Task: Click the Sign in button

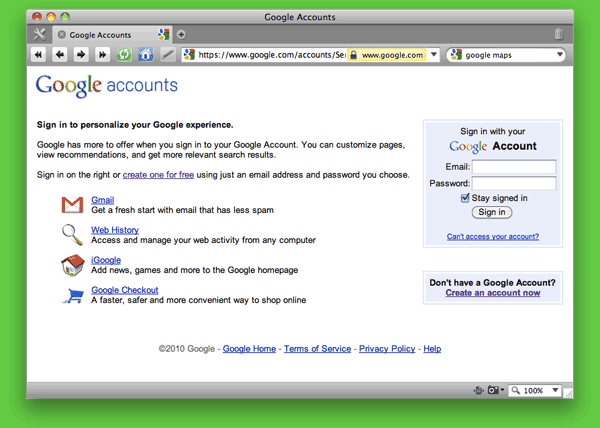Action: click(x=492, y=212)
